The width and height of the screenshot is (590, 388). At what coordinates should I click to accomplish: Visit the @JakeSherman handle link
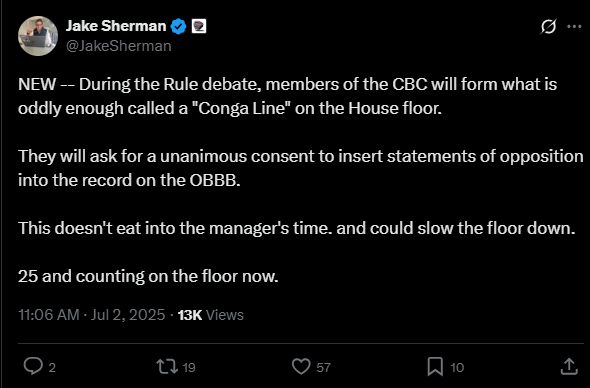(x=119, y=46)
